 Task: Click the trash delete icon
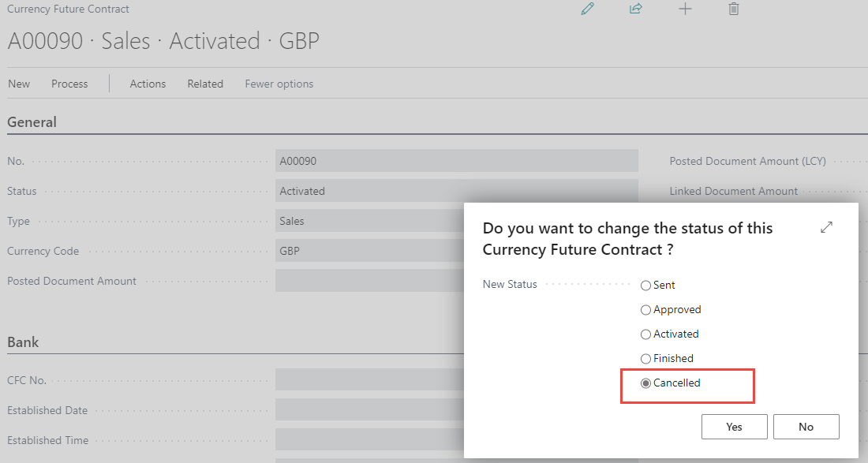tap(734, 9)
